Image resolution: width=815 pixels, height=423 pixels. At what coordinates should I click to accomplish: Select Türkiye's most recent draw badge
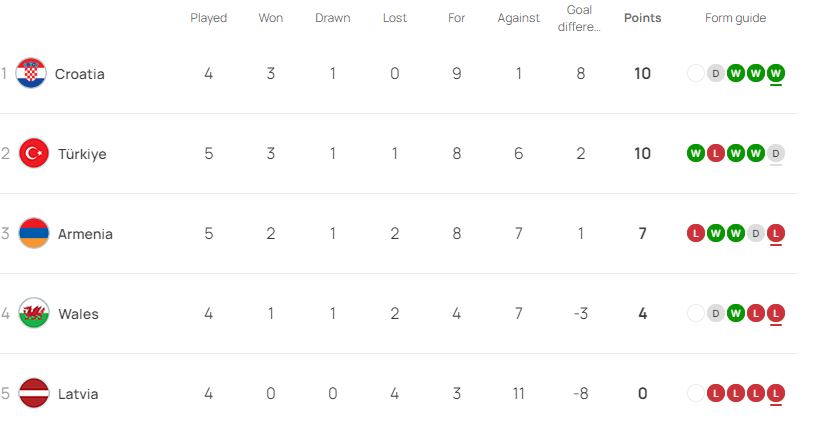coord(775,153)
